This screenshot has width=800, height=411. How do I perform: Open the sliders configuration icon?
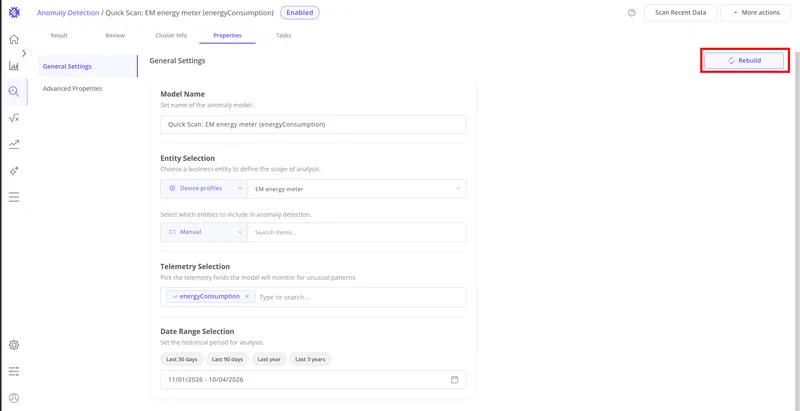coord(14,372)
